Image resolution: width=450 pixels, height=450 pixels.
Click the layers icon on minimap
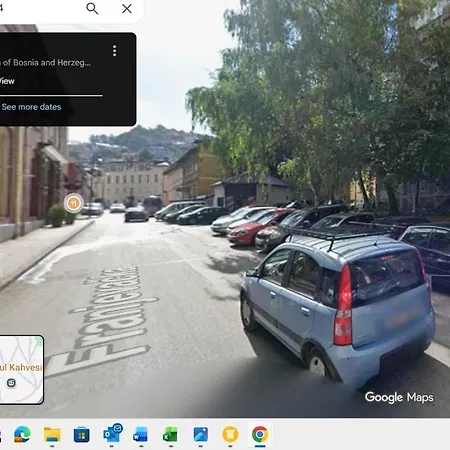point(11,383)
